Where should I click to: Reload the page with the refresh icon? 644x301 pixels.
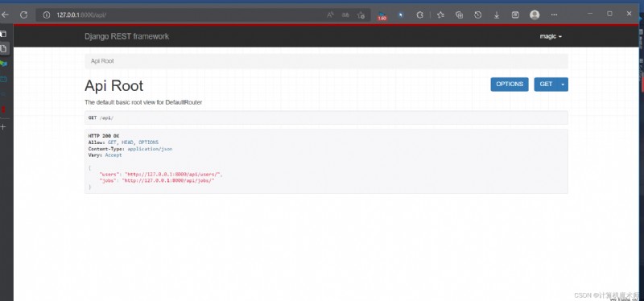[x=24, y=14]
